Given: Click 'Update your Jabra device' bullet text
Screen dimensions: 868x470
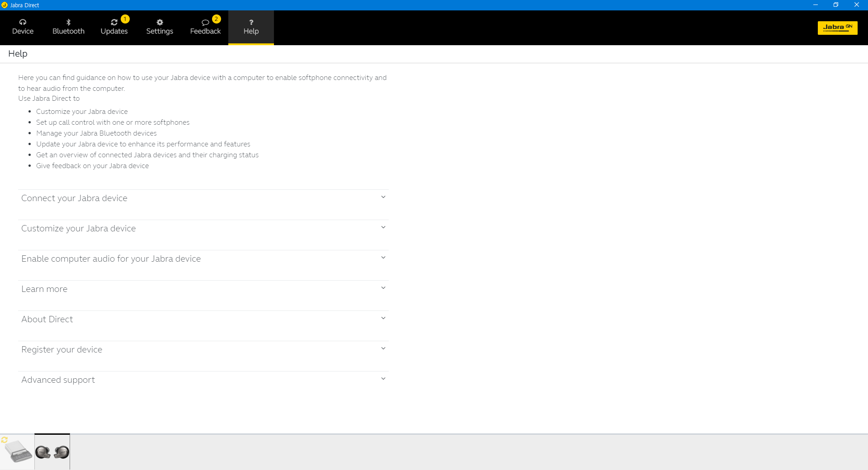Looking at the screenshot, I should (143, 144).
